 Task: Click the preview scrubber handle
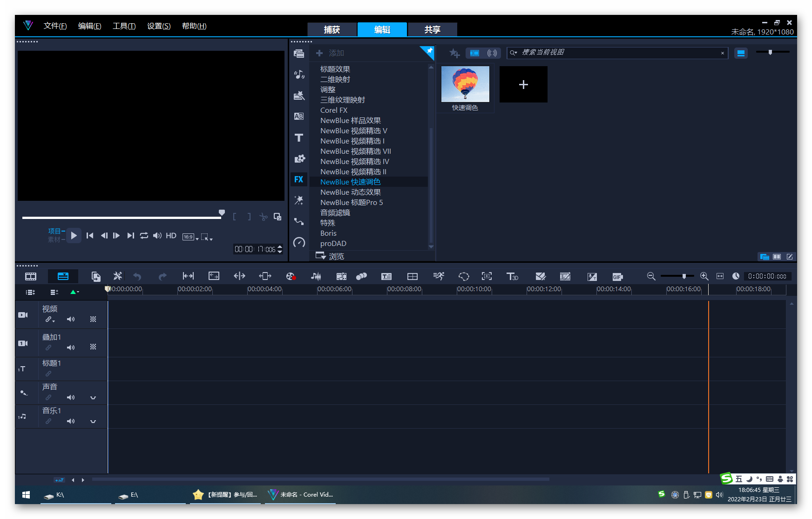[x=222, y=213]
